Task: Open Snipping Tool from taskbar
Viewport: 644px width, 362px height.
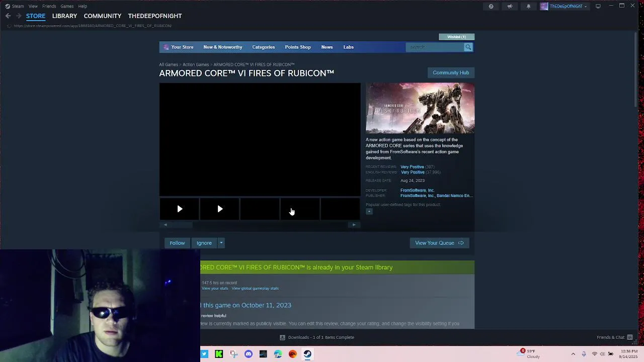Action: 234,354
